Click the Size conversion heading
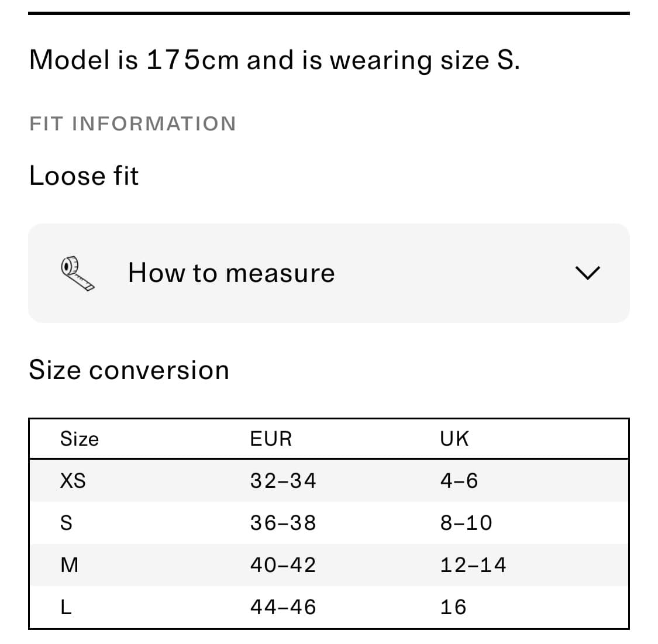 (129, 370)
